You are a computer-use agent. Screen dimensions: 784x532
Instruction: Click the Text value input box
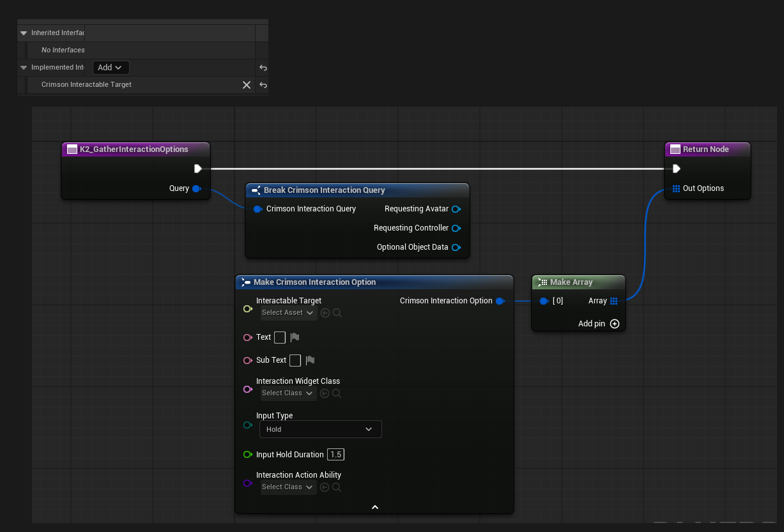[280, 337]
